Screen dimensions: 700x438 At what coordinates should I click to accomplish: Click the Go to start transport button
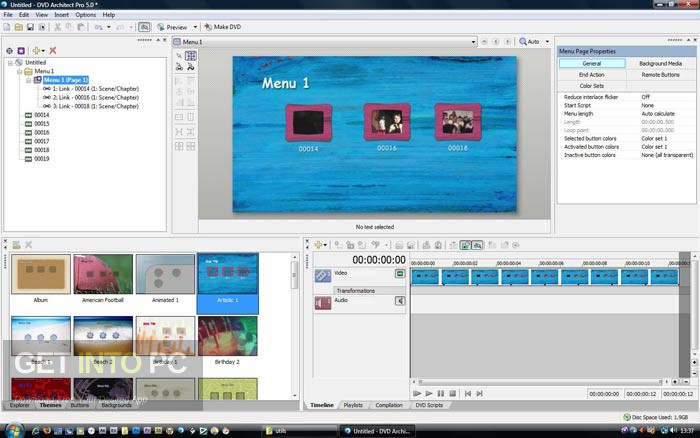tap(467, 393)
